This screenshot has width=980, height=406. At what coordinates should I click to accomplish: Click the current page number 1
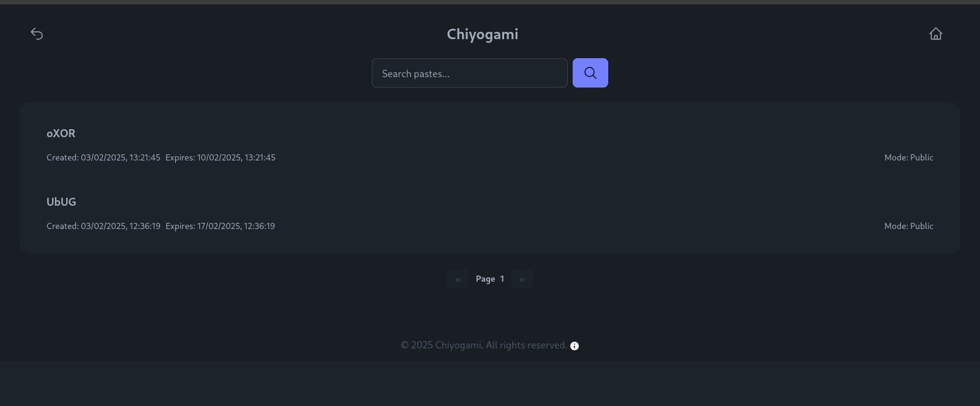point(502,279)
